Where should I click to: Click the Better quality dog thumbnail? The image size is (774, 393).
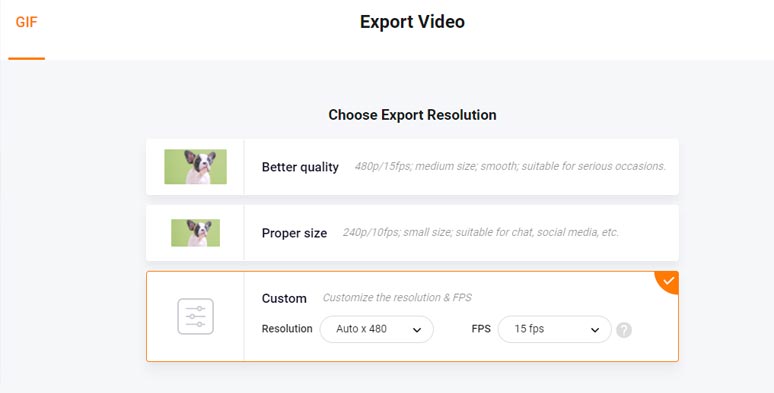195,167
